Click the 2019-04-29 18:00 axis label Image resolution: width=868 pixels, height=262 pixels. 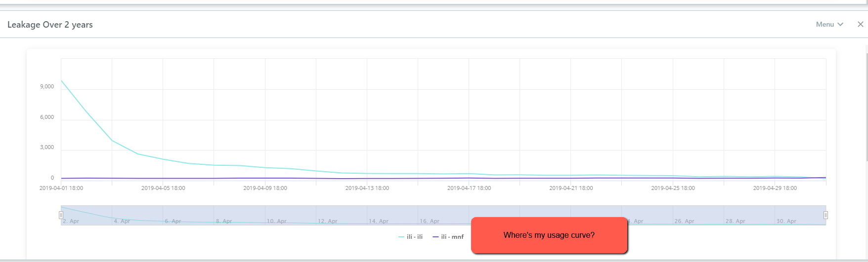click(x=775, y=188)
